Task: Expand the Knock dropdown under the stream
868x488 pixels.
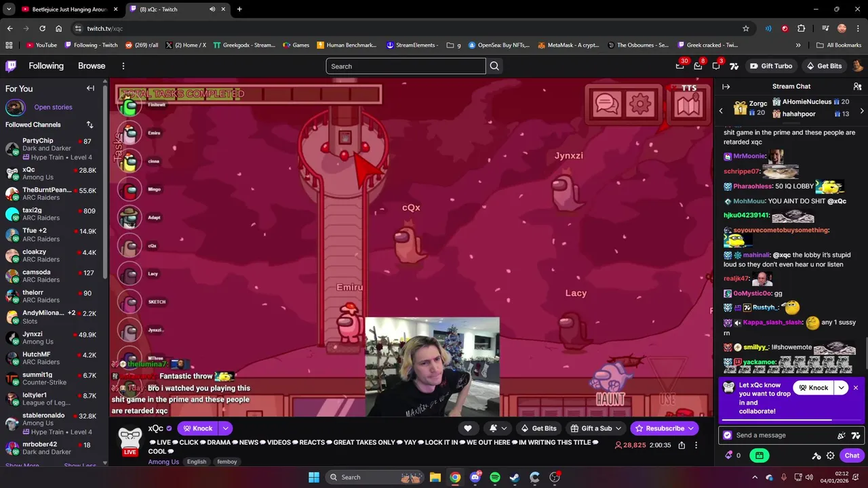Action: tap(225, 428)
